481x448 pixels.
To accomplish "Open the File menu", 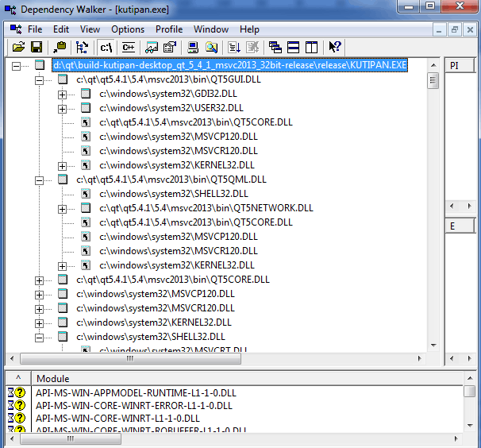I will [35, 29].
